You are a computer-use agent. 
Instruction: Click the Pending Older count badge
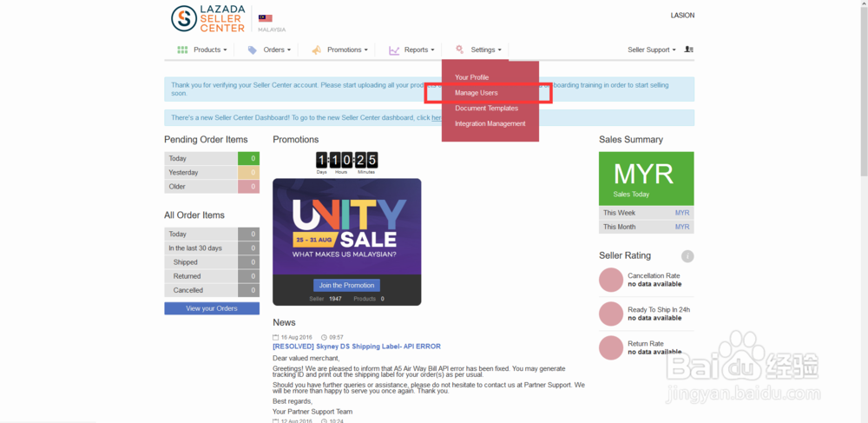click(x=248, y=187)
